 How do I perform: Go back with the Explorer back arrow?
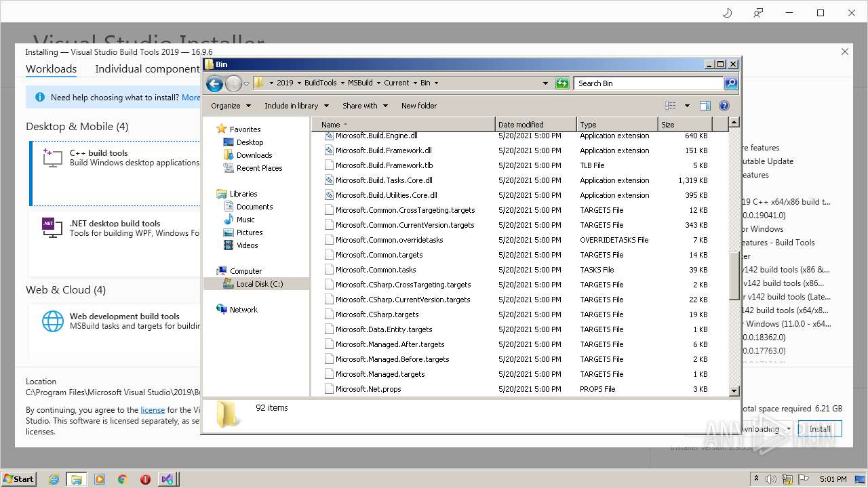214,83
